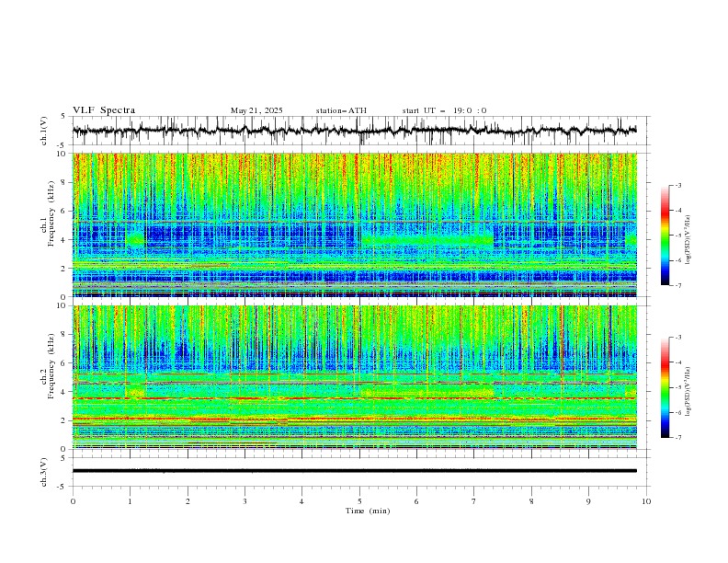Screen dimensions: 728x563
Task: Click time-axis tick label "1"
Action: click(x=130, y=501)
